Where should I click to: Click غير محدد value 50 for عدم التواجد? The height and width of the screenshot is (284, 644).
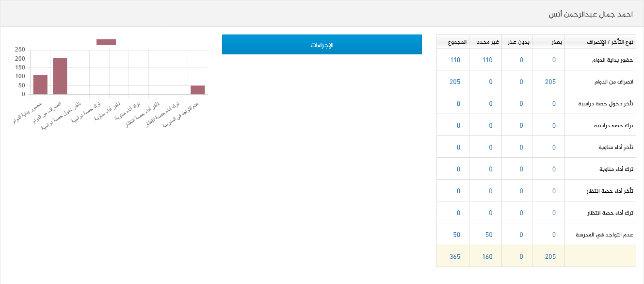click(489, 235)
